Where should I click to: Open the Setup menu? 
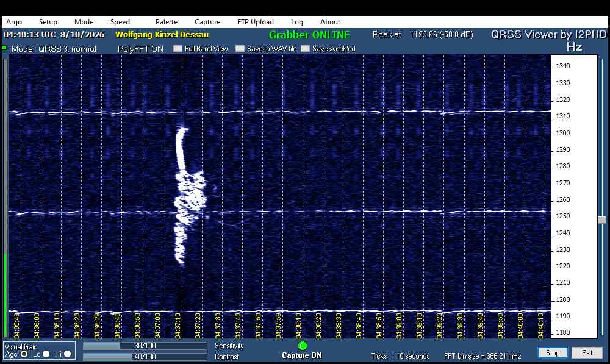[48, 22]
